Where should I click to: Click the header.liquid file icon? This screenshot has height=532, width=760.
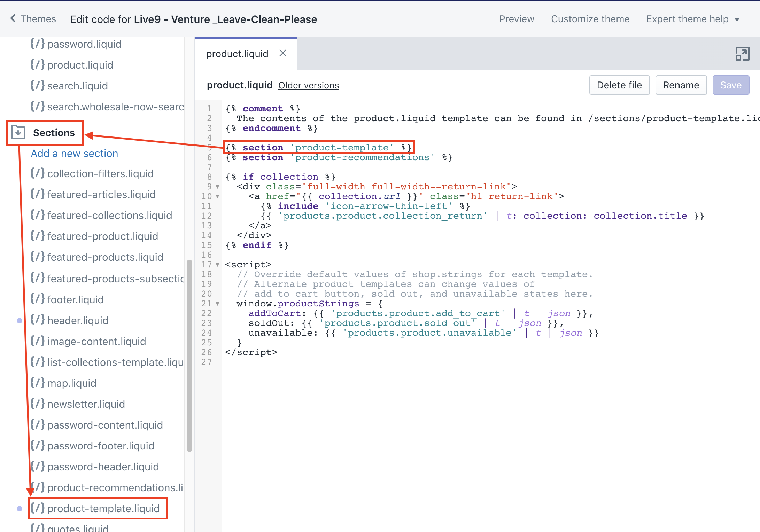(37, 320)
